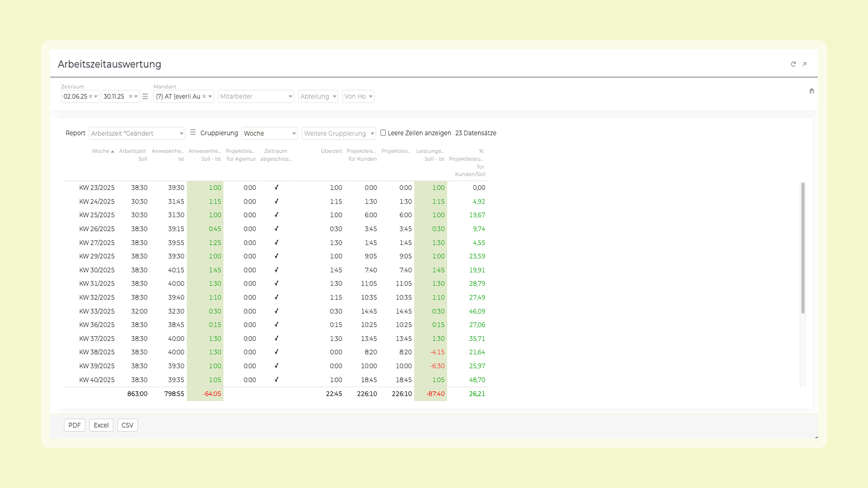The width and height of the screenshot is (868, 488).
Task: Open report in new window arrow icon
Action: (x=804, y=64)
